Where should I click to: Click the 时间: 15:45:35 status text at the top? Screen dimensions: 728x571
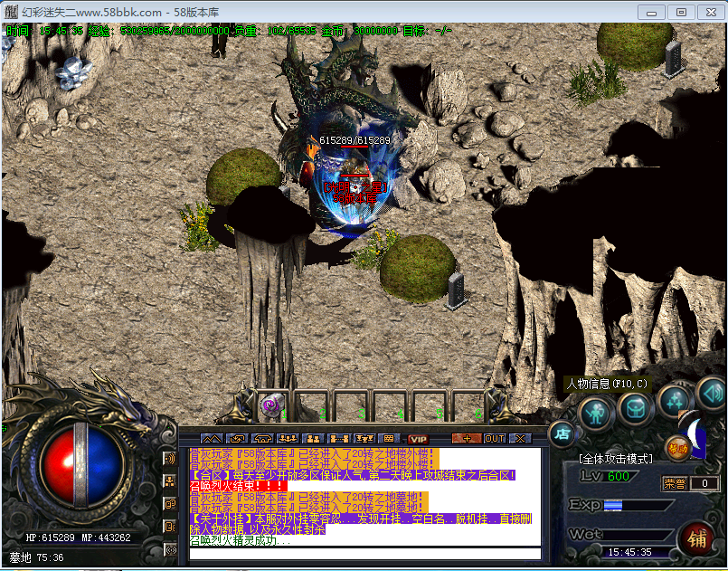pos(44,31)
